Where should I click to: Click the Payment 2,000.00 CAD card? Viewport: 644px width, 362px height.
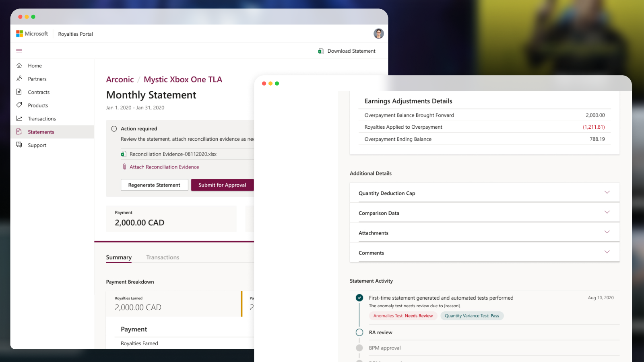pyautogui.click(x=171, y=219)
